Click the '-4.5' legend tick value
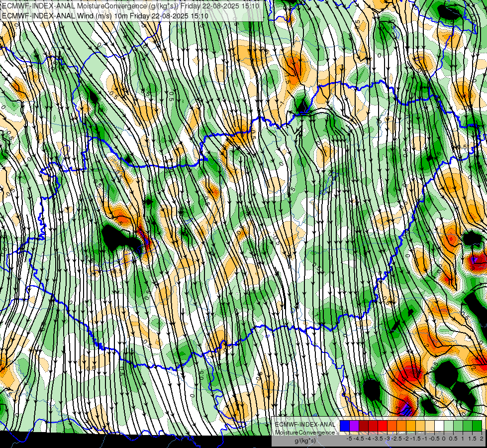This screenshot has height=448, width=487. tap(359, 439)
